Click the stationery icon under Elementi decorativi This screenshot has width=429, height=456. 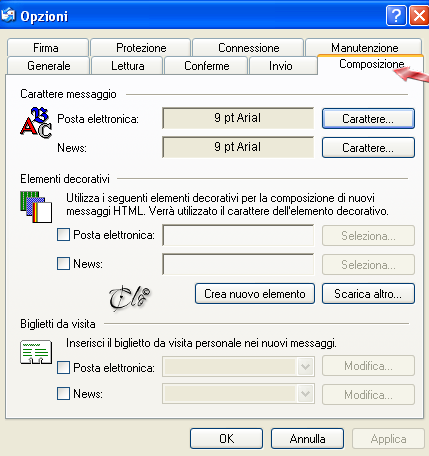coord(36,207)
